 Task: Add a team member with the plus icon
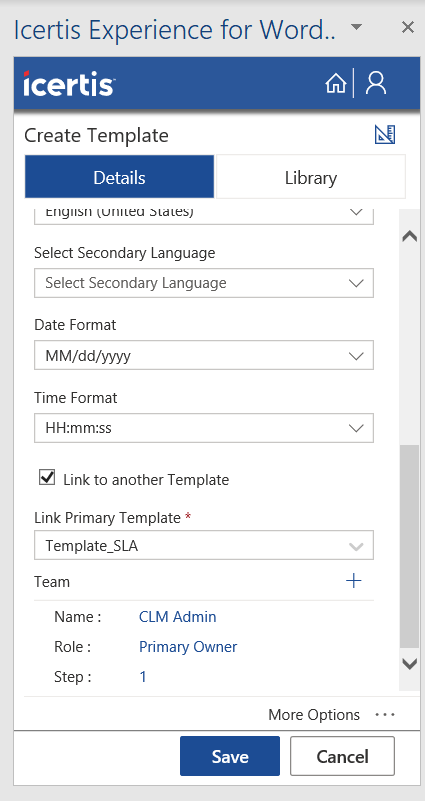tap(353, 580)
